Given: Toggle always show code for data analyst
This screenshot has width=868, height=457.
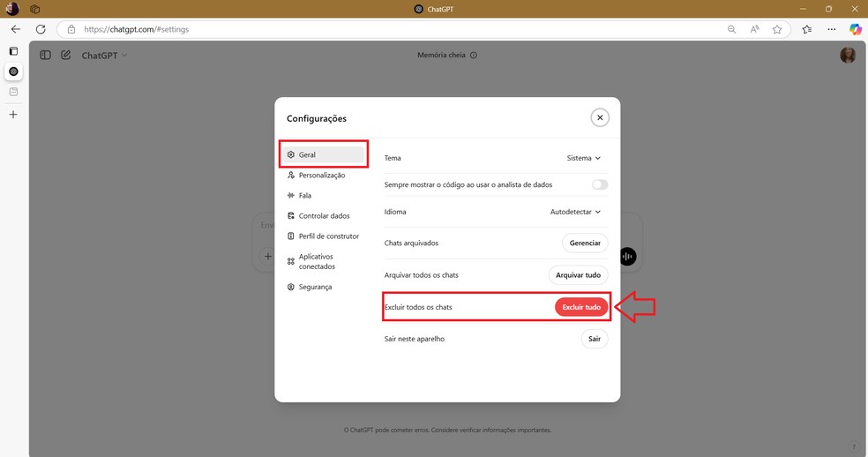Looking at the screenshot, I should (x=600, y=184).
